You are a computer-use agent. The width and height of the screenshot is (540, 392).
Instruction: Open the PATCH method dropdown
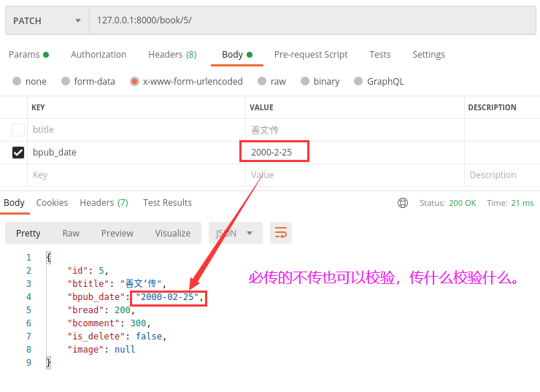click(47, 20)
